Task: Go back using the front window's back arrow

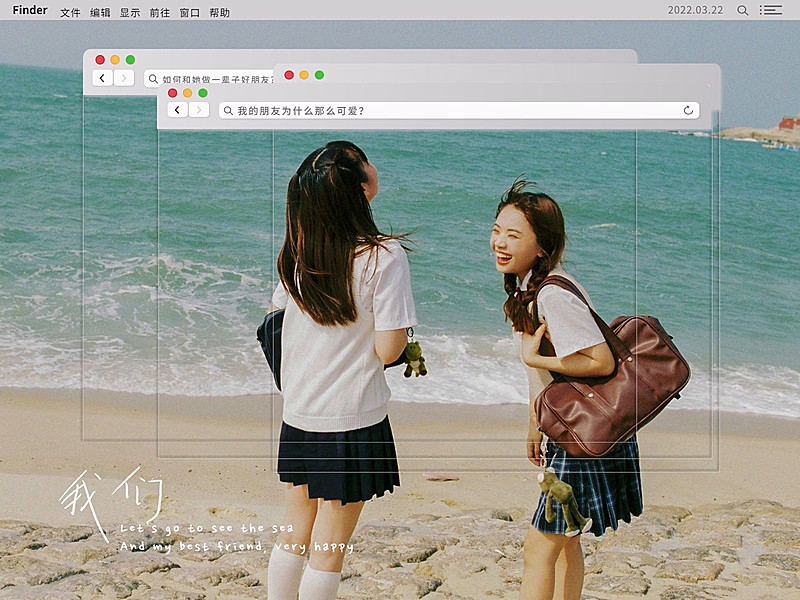Action: click(176, 109)
